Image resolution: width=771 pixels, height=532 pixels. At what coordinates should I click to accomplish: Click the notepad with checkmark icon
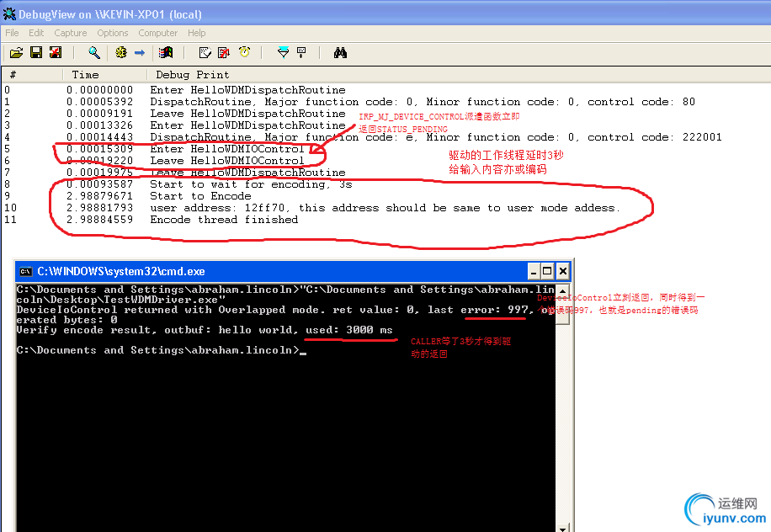205,52
